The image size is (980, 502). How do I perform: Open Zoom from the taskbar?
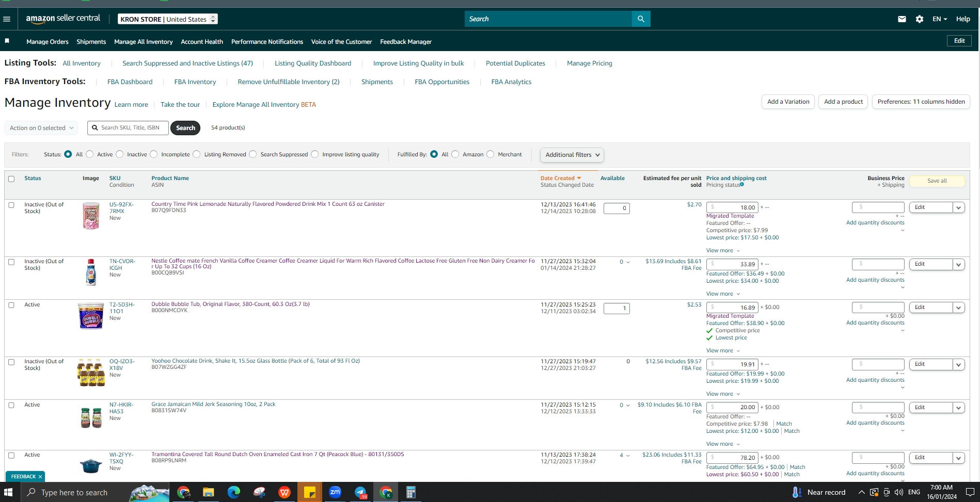[x=335, y=492]
